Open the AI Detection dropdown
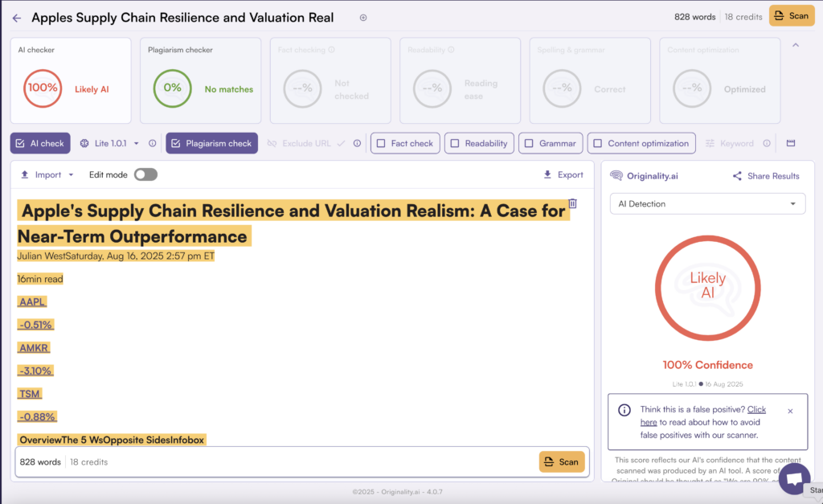The height and width of the screenshot is (504, 823). pyautogui.click(x=706, y=203)
